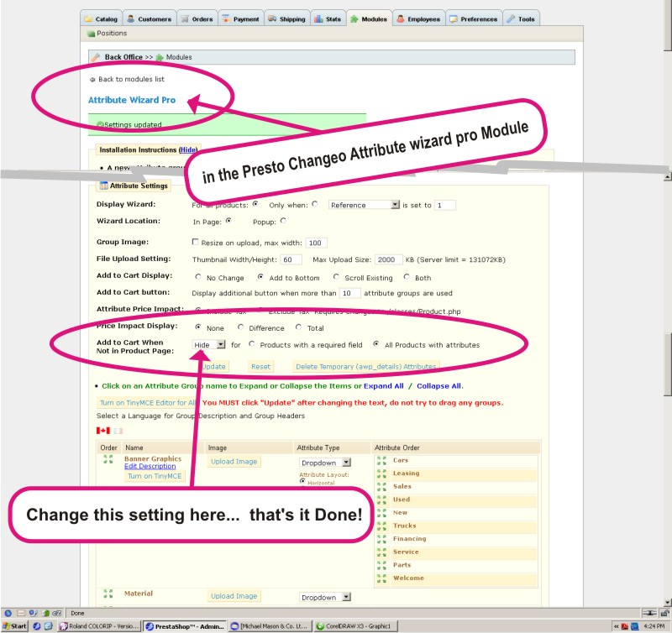This screenshot has height=633, width=672.
Task: Go to the Shipping tab
Action: click(286, 18)
